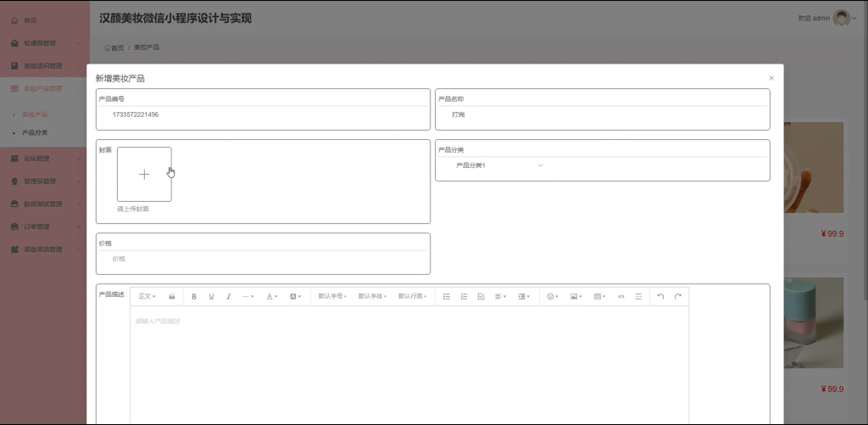This screenshot has height=425, width=868.
Task: Click the 管理员管理 sidebar icon
Action: click(14, 182)
